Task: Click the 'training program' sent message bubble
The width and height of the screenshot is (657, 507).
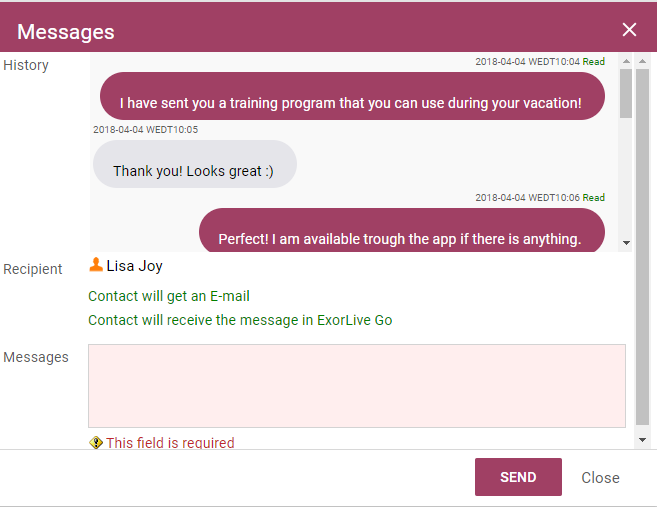Action: pos(352,96)
